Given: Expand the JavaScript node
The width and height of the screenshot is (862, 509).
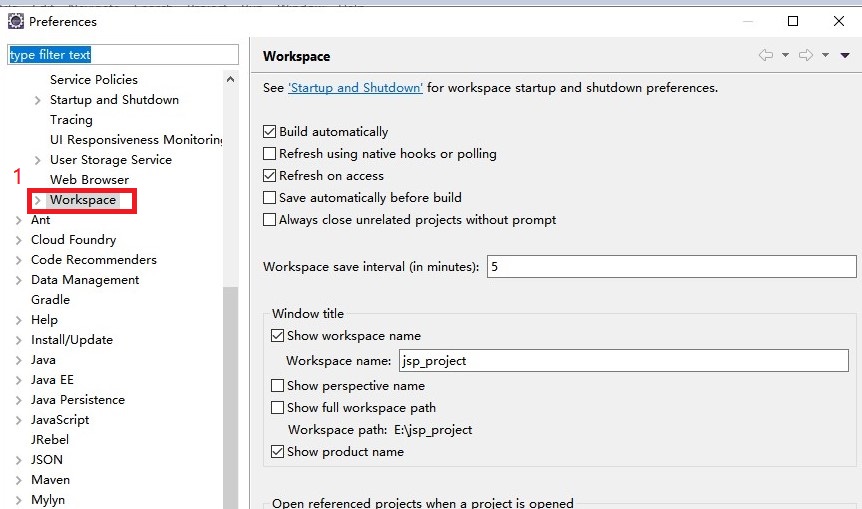Looking at the screenshot, I should 19,420.
